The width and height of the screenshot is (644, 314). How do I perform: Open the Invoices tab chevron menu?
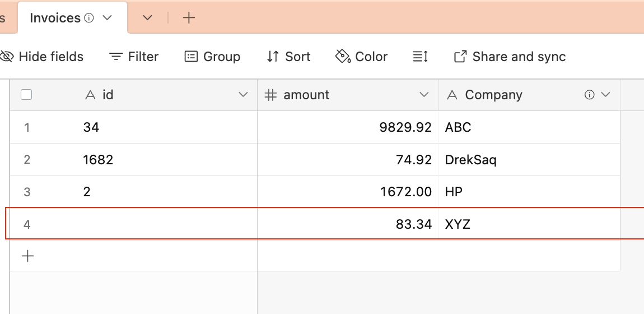click(107, 18)
